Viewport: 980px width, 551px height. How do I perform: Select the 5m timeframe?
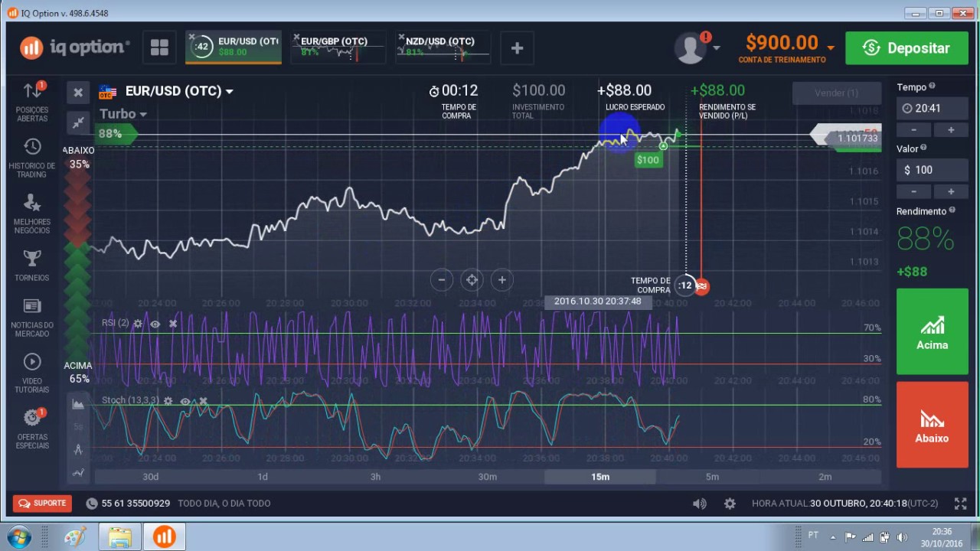[x=712, y=477]
